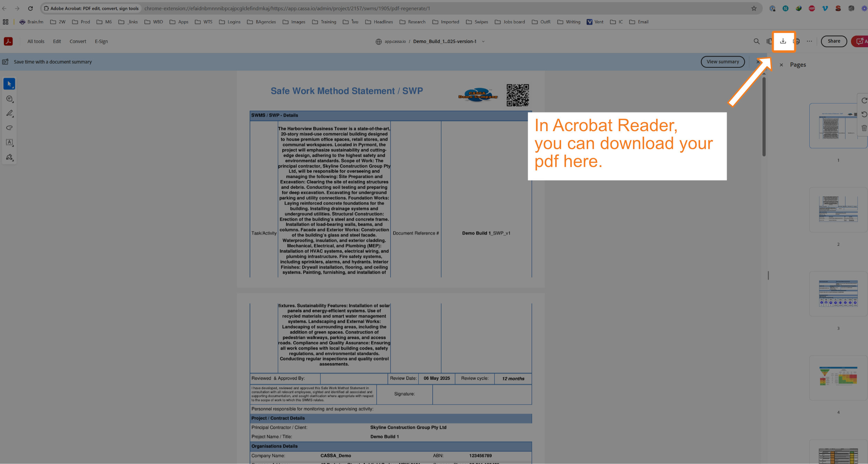Image resolution: width=868 pixels, height=464 pixels.
Task: Open the Convert menu
Action: pyautogui.click(x=78, y=41)
